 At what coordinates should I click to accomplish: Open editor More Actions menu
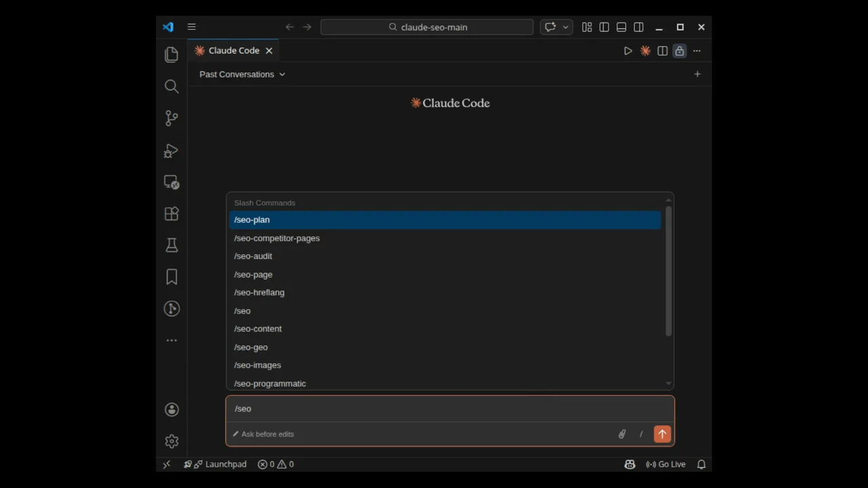(696, 51)
